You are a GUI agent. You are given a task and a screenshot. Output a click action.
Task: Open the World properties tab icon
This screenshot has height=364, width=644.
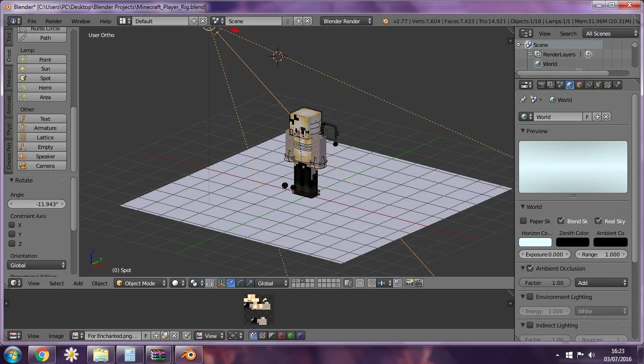point(570,85)
